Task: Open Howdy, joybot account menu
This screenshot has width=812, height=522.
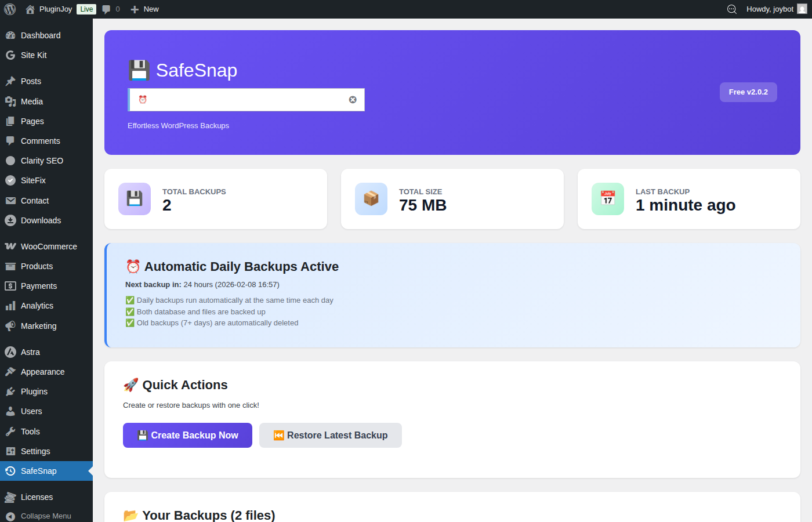Action: click(x=776, y=9)
